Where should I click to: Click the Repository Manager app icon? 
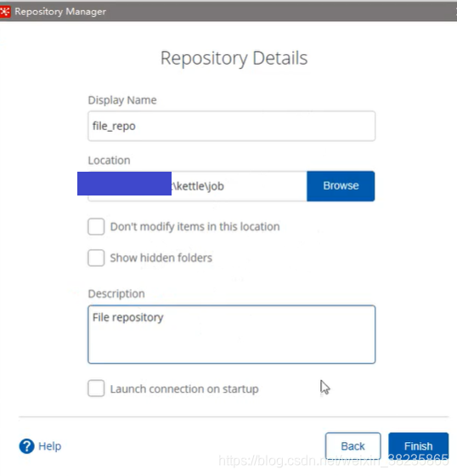[5, 12]
